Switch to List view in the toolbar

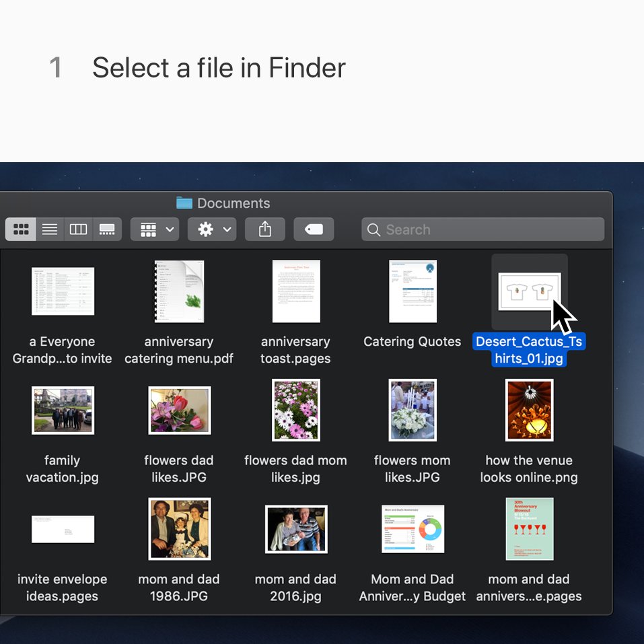49,229
